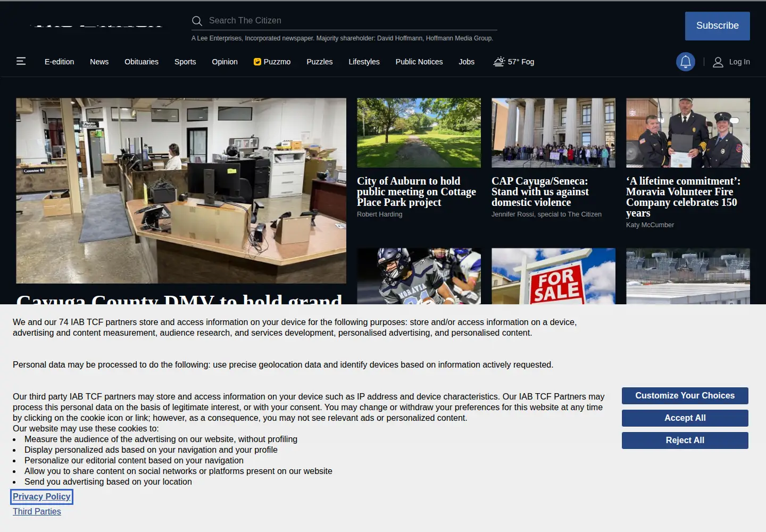
Task: Click byline Katy McCumber
Action: 650,225
